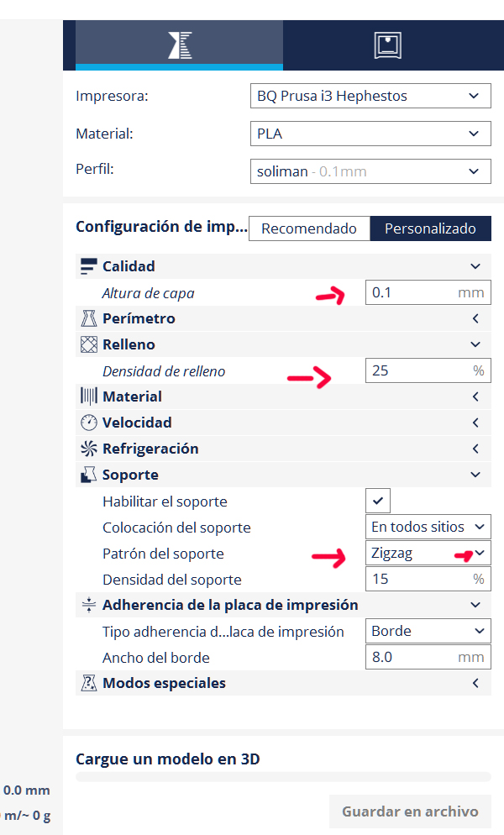Screen dimensions: 504x835
Task: Click the Altura de capa input field
Action: pos(412,292)
